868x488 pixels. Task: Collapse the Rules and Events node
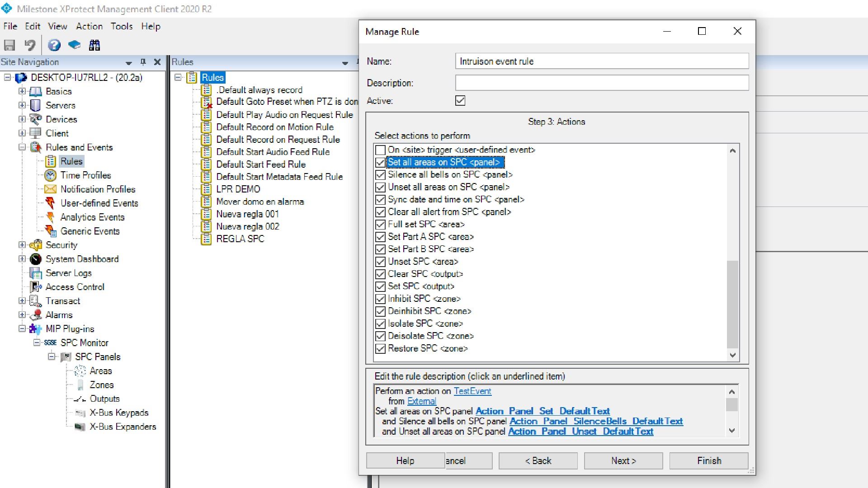tap(22, 147)
